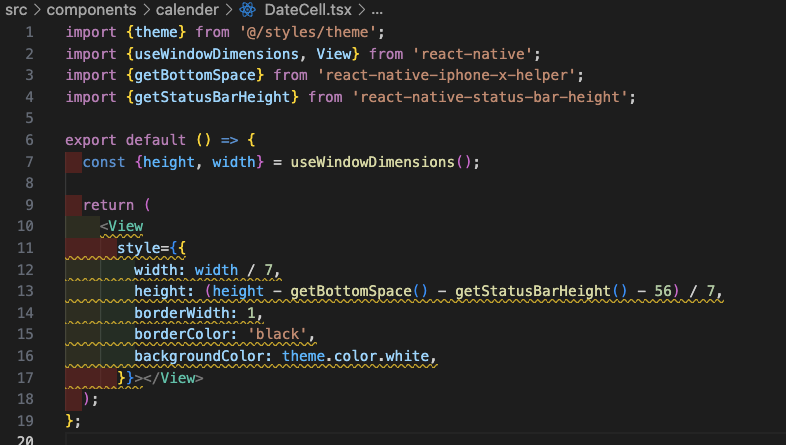Image resolution: width=786 pixels, height=445 pixels.
Task: Select the calender breadcrumb folder
Action: (x=187, y=10)
